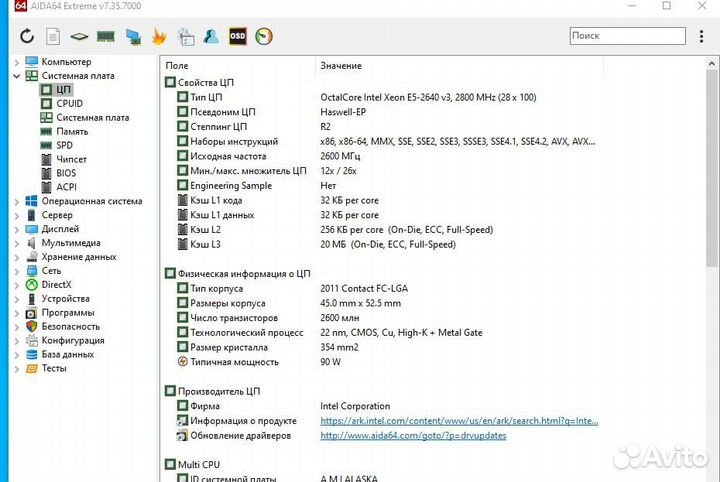Click the vertical scrollbar thumb

(x=712, y=168)
